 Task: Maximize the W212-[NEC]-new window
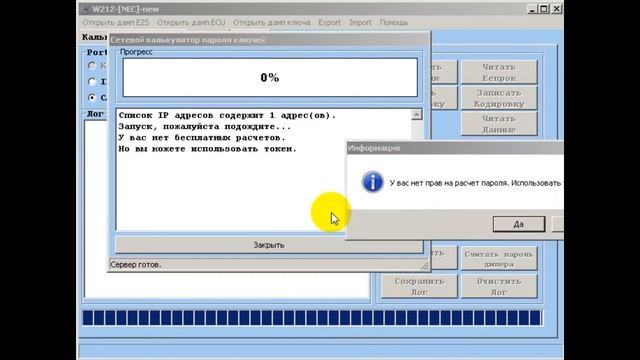[544, 9]
